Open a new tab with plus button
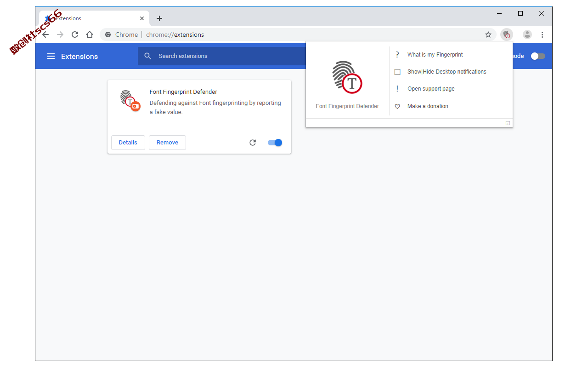Image resolution: width=588 pixels, height=368 pixels. pyautogui.click(x=159, y=18)
